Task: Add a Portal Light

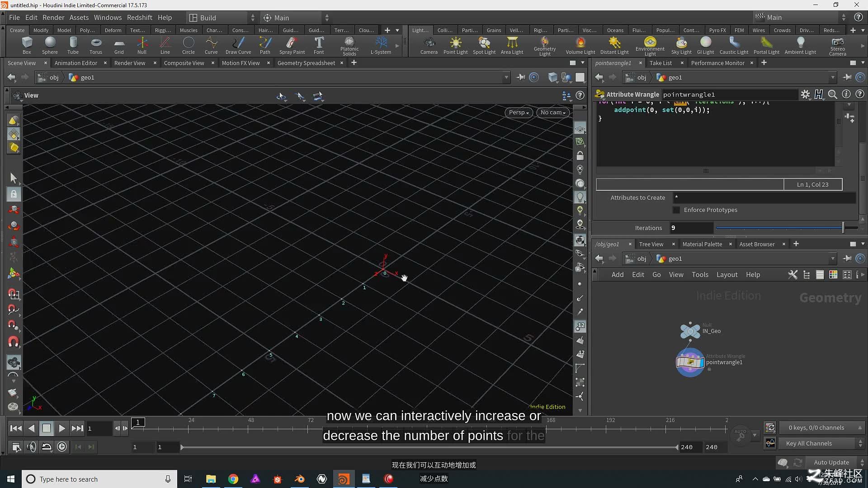Action: tap(766, 45)
